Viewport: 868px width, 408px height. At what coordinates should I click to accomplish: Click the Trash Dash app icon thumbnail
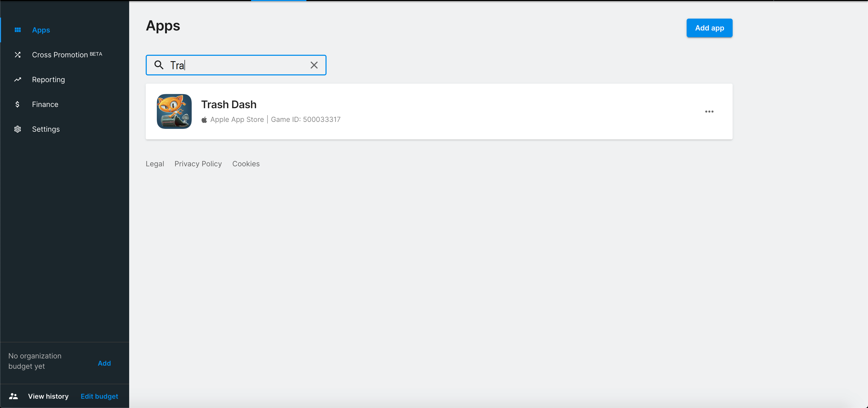pos(174,112)
